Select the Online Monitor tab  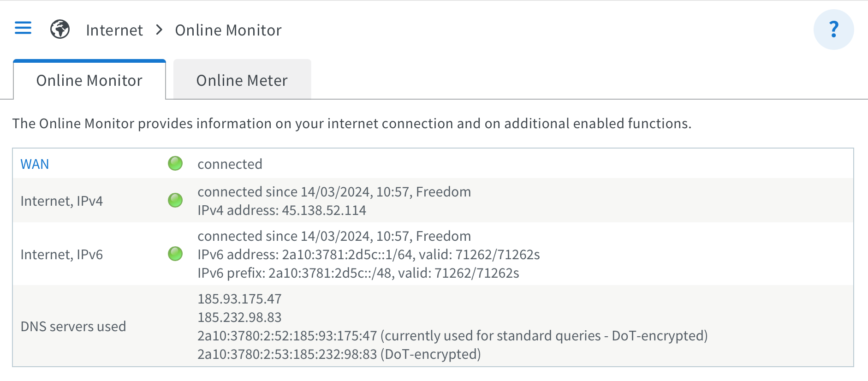point(89,80)
